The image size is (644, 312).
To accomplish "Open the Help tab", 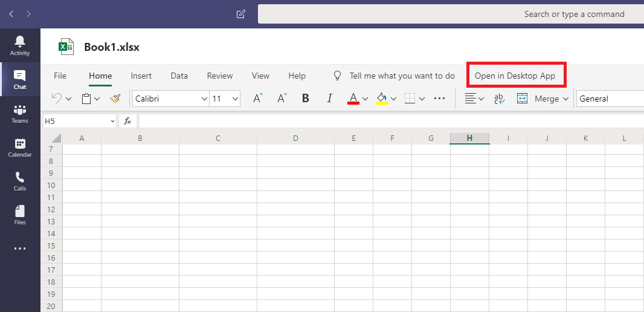I will click(x=297, y=76).
